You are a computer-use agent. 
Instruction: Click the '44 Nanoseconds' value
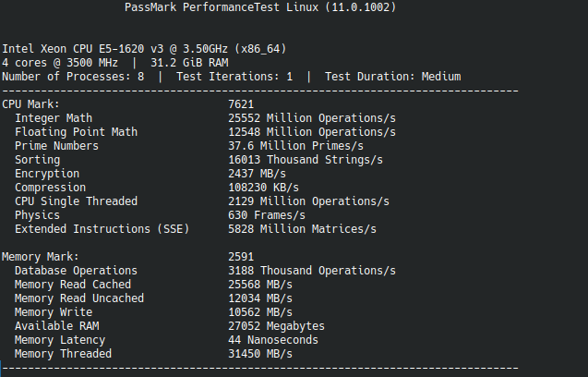[x=273, y=341]
